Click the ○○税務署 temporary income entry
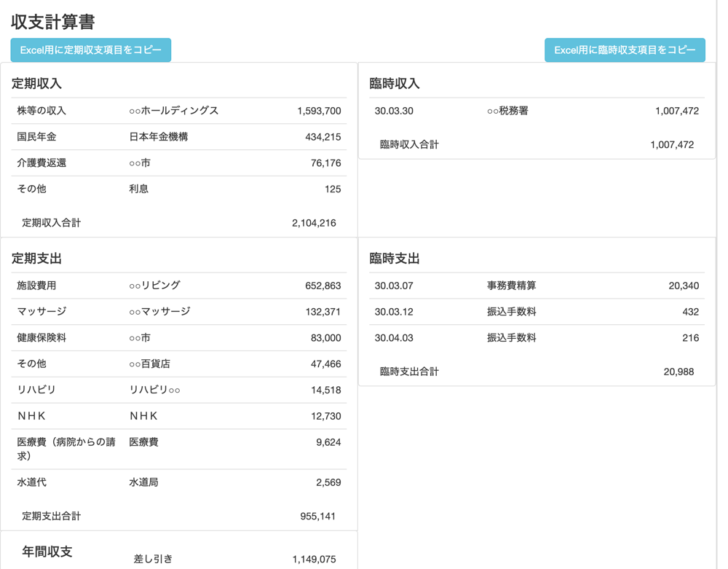728x569 pixels. 507,111
